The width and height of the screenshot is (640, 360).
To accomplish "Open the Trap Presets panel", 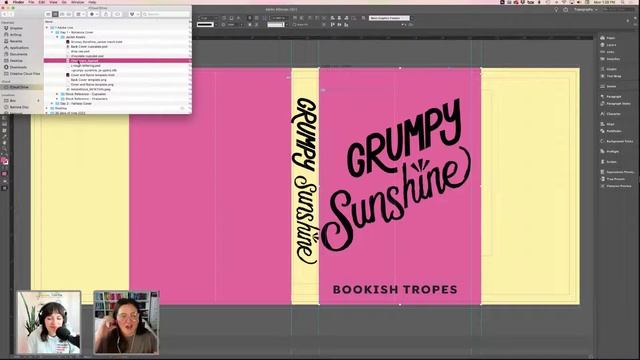I will point(612,179).
